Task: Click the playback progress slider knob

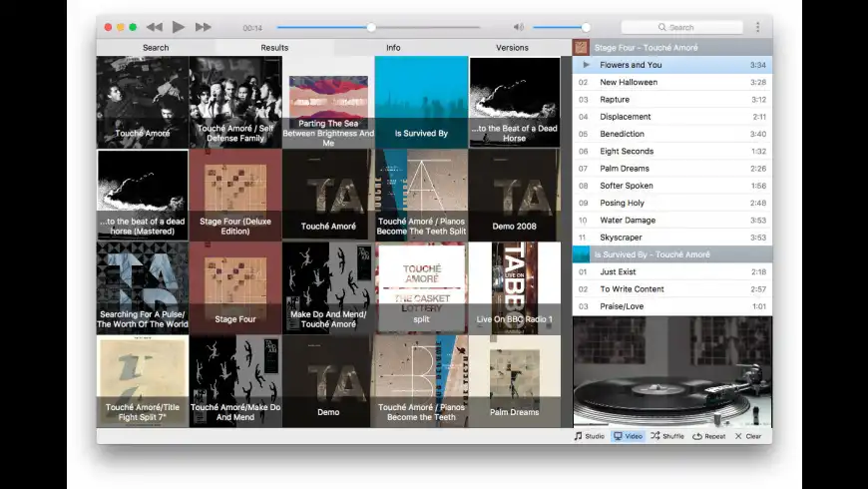Action: [x=371, y=27]
